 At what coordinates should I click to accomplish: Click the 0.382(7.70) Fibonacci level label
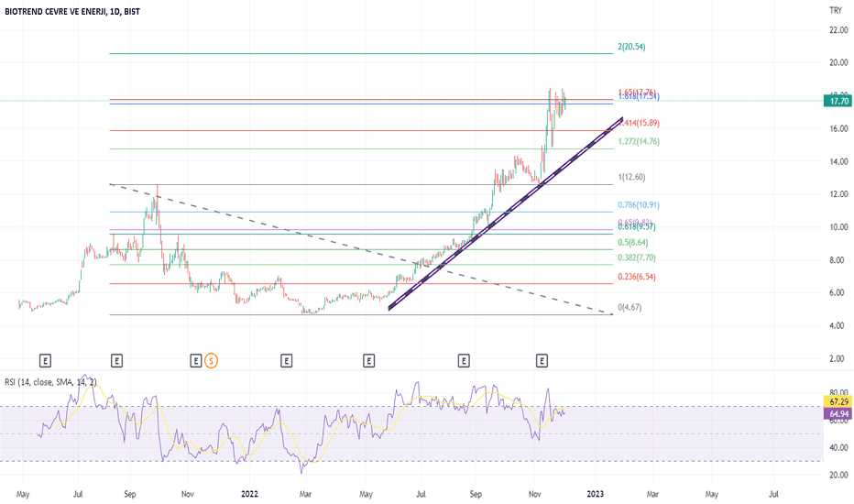pyautogui.click(x=637, y=257)
